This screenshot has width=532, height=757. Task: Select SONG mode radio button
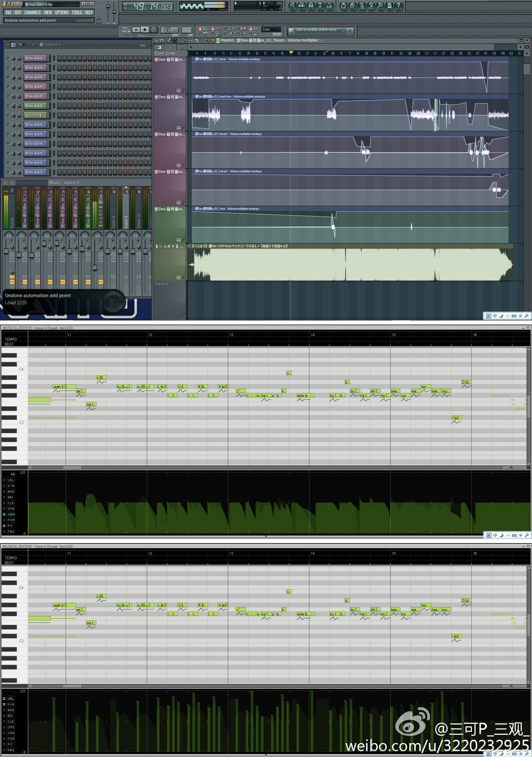coord(129,31)
